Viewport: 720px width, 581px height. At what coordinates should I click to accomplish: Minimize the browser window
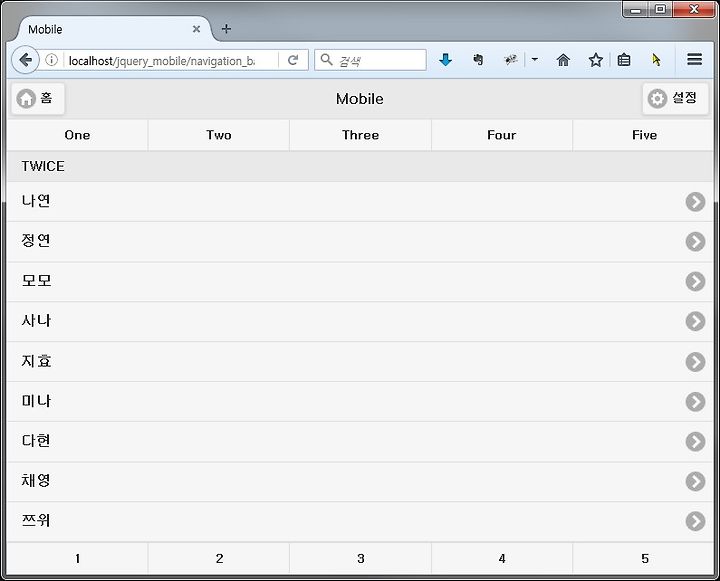point(636,9)
